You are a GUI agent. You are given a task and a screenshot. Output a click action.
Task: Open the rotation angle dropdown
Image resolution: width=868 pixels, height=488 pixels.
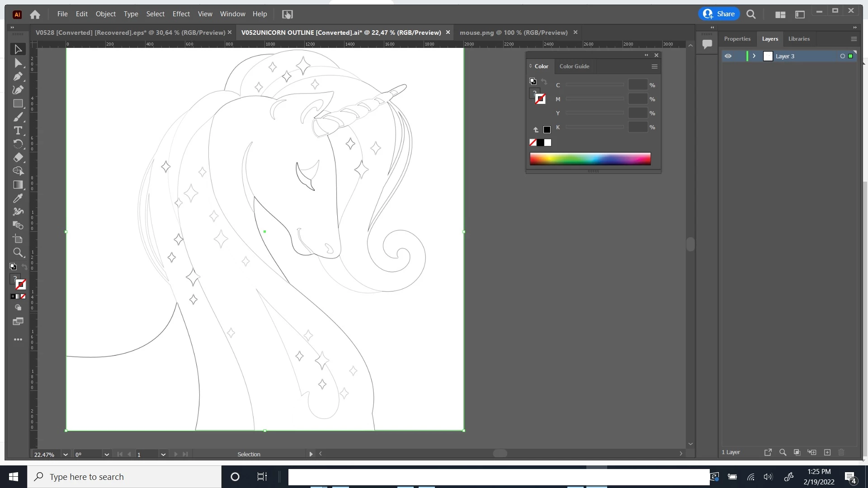pyautogui.click(x=107, y=455)
